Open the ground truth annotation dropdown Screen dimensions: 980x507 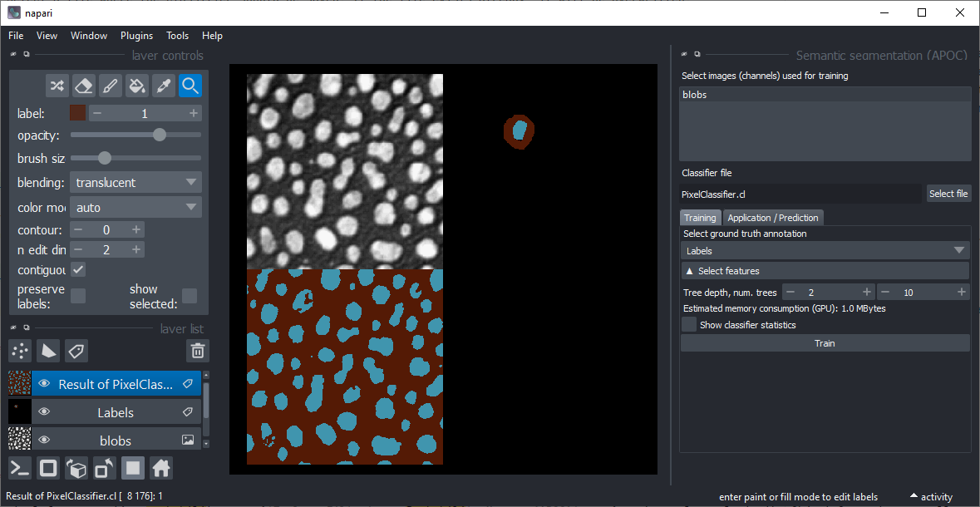click(825, 249)
